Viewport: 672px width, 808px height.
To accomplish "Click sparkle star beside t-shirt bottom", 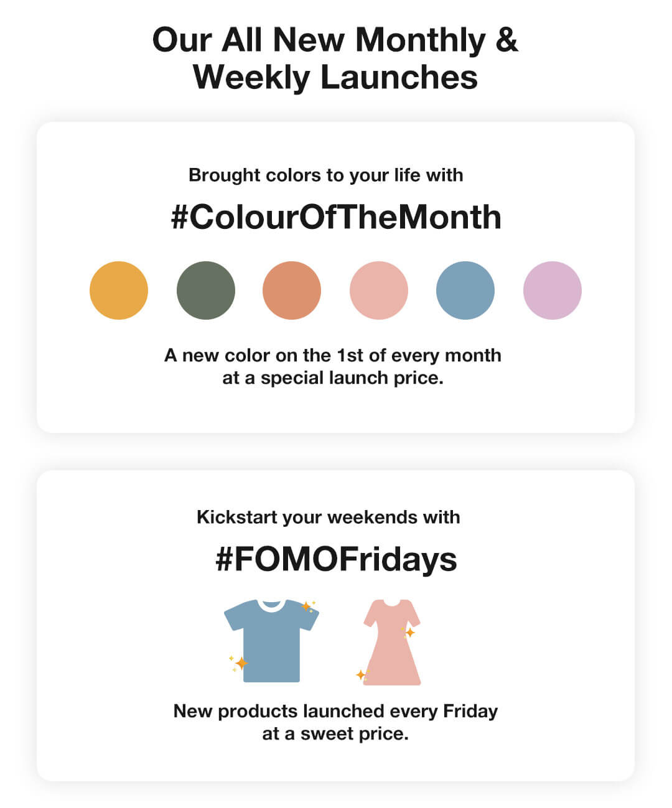I will click(x=241, y=663).
